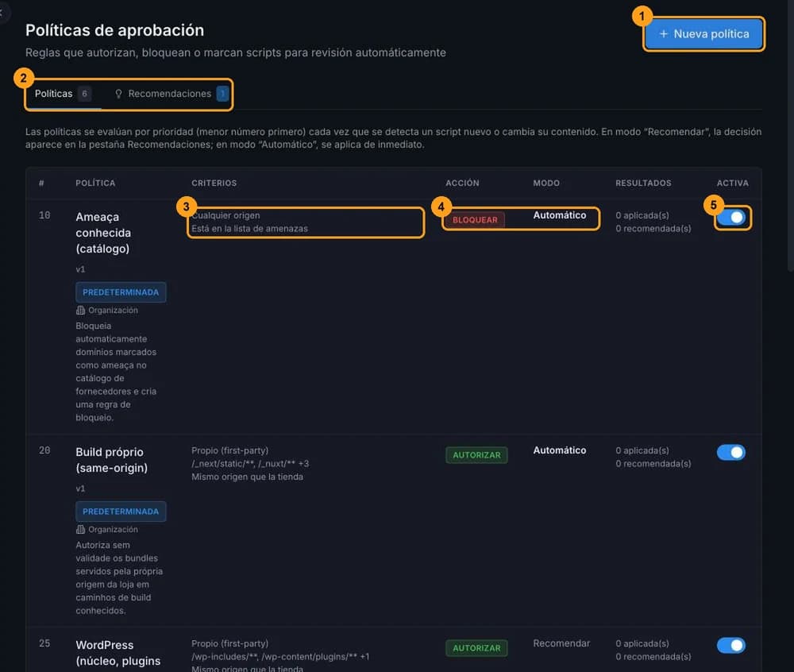Click the Organización building icon under Build próprio
The image size is (794, 672).
80,529
